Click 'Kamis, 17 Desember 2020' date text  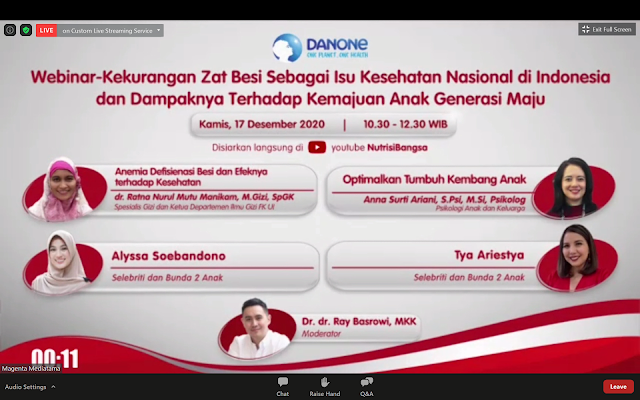[x=262, y=124]
